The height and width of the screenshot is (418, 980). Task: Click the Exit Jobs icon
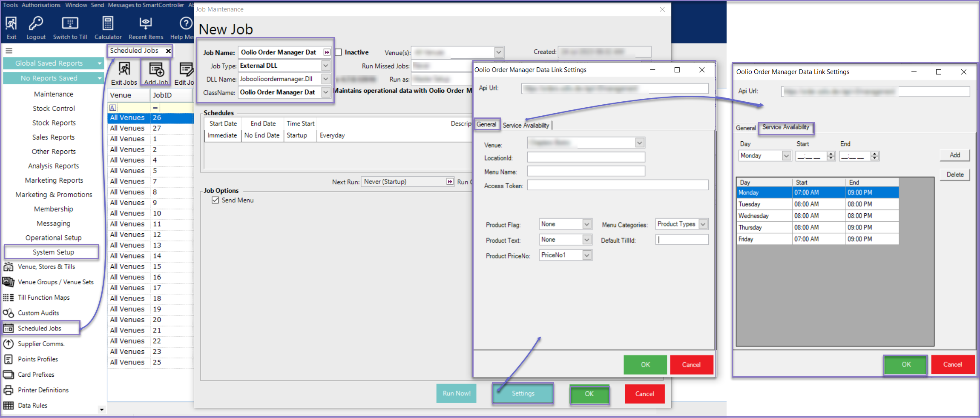[x=124, y=69]
